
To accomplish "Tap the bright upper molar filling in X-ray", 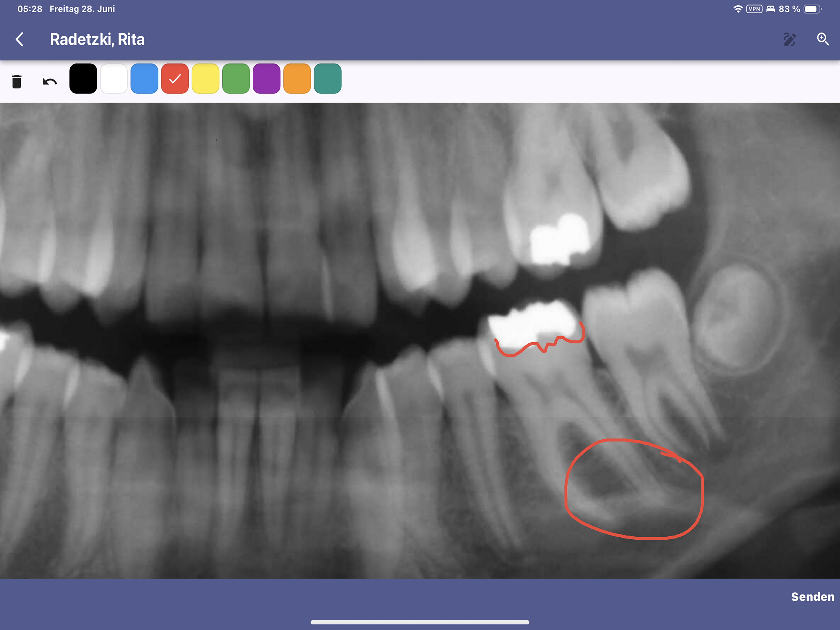I will coord(560,239).
